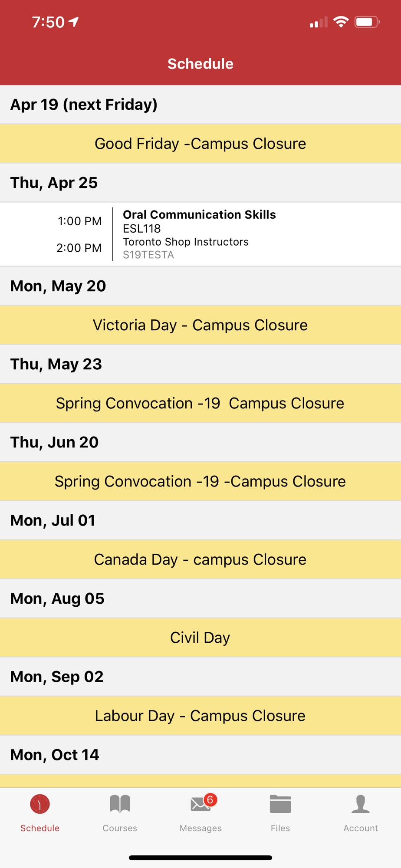Select the Civil Day event row
This screenshot has width=401, height=868.
pyautogui.click(x=200, y=638)
